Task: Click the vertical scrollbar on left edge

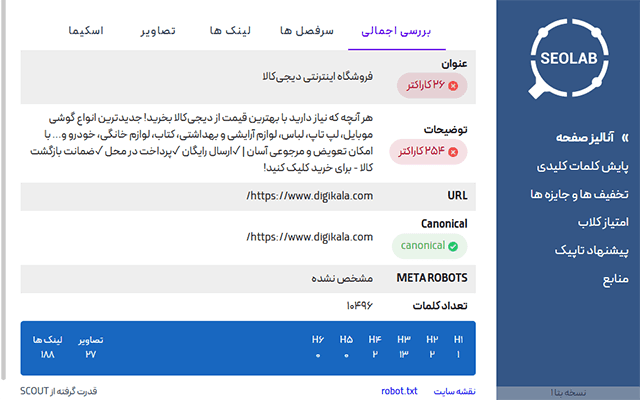Action: tap(3, 190)
